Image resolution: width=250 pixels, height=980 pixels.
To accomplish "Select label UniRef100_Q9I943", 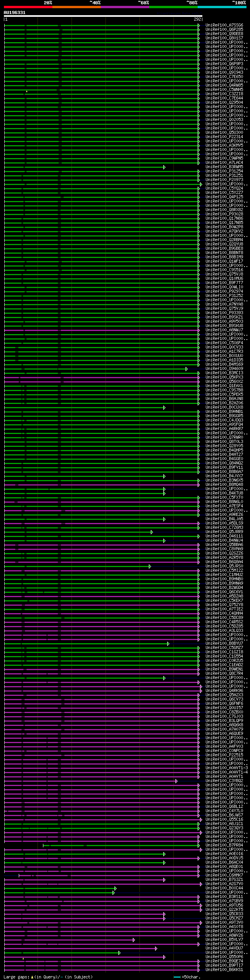I will pos(224,73).
